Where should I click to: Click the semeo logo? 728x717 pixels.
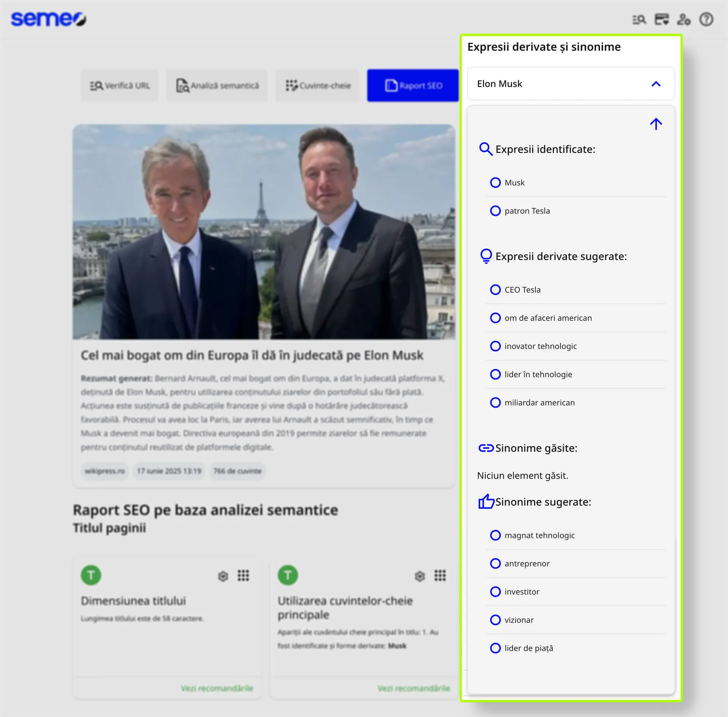[x=49, y=19]
